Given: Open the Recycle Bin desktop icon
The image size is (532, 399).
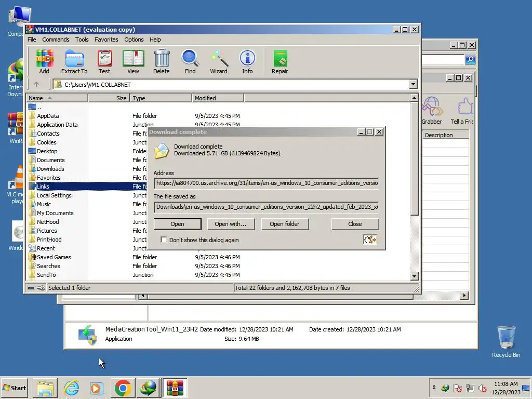Looking at the screenshot, I should coord(506,341).
